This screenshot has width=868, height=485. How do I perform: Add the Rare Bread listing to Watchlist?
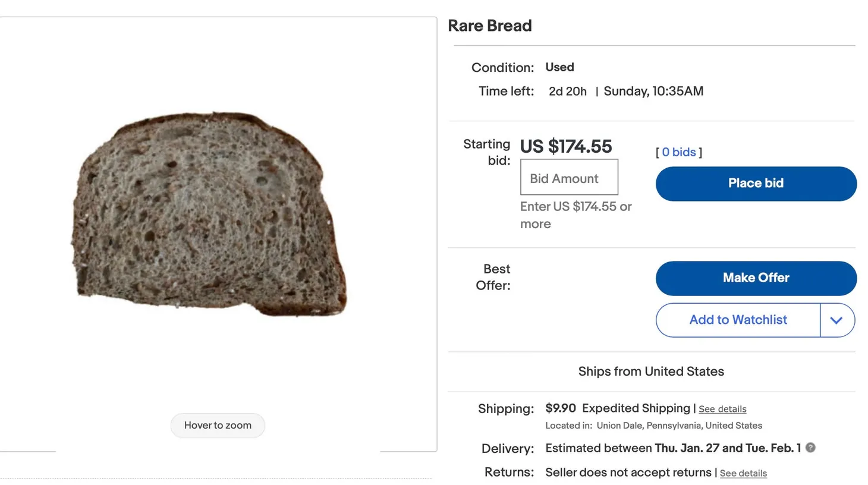click(738, 320)
